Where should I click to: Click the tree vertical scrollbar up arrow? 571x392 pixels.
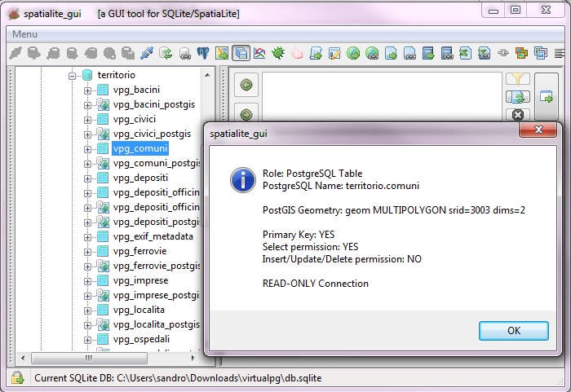[x=207, y=75]
